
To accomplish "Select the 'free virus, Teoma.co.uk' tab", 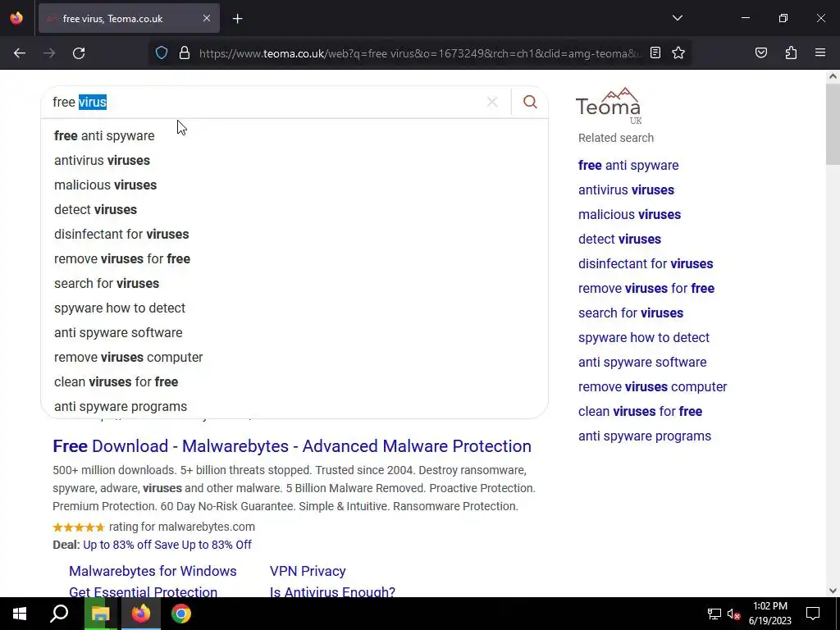I will tap(129, 18).
